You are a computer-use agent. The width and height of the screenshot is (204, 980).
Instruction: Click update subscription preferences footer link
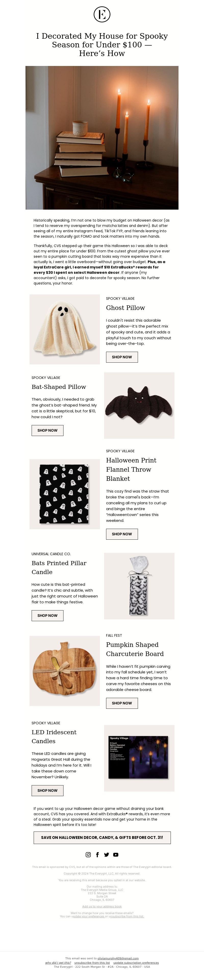coord(136,962)
